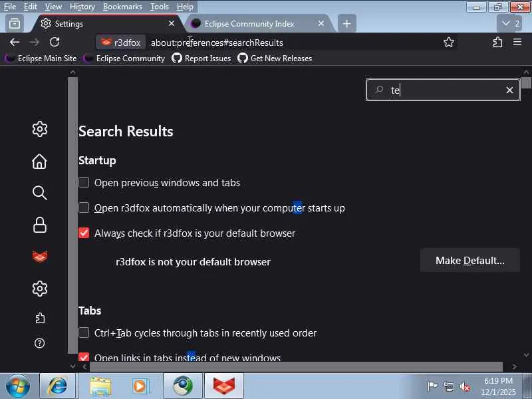Toggle Open links in tabs instead of windows

pyautogui.click(x=84, y=356)
